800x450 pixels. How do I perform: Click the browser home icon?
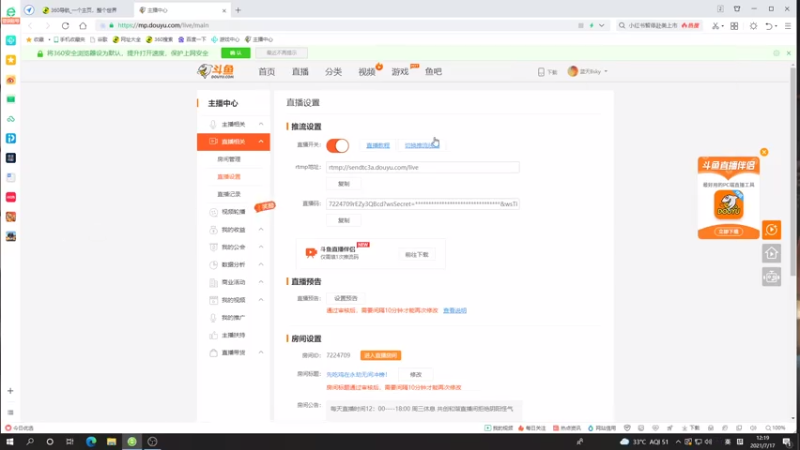[x=83, y=26]
